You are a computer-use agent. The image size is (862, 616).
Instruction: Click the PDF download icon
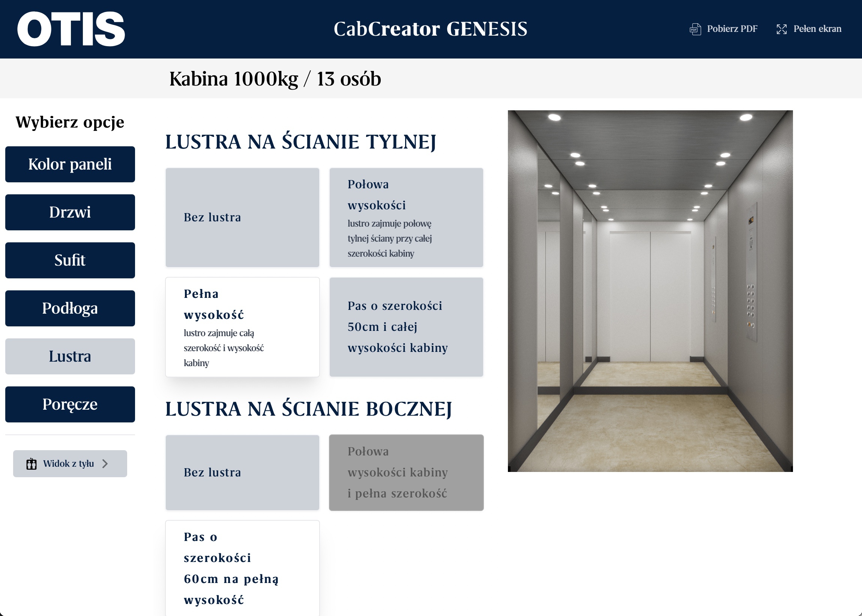point(695,29)
